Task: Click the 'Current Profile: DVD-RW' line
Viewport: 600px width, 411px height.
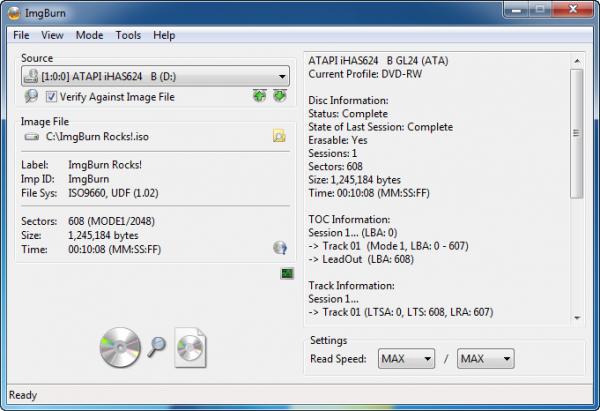Action: tap(365, 74)
